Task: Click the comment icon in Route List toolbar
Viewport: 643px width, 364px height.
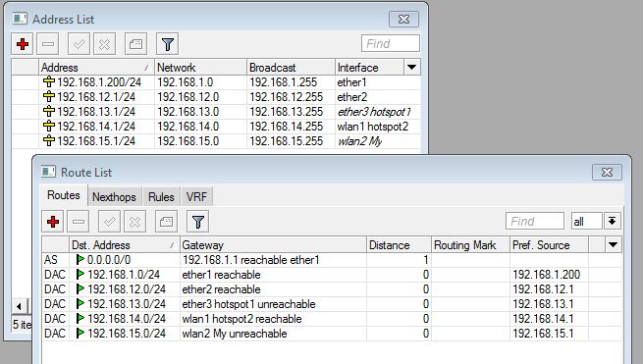Action: click(166, 222)
